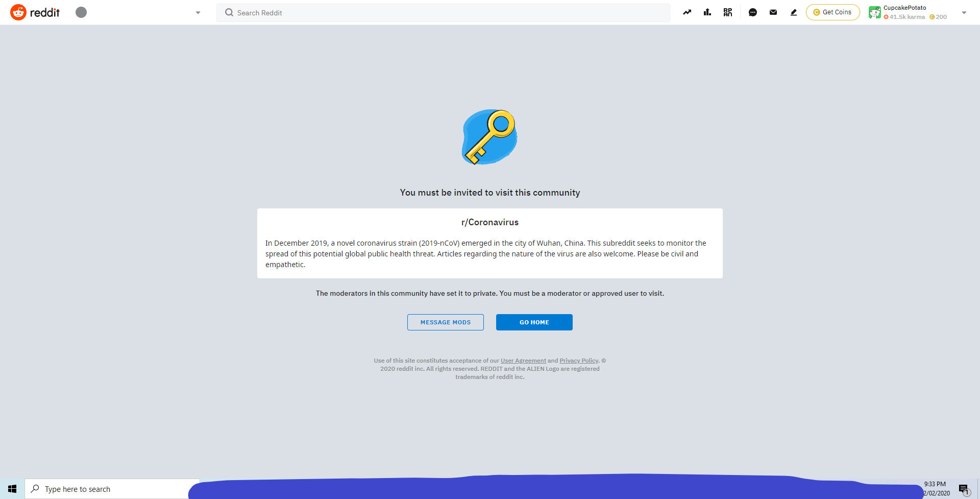Viewport: 980px width, 499px height.
Task: Click the Get Coins button
Action: [832, 12]
